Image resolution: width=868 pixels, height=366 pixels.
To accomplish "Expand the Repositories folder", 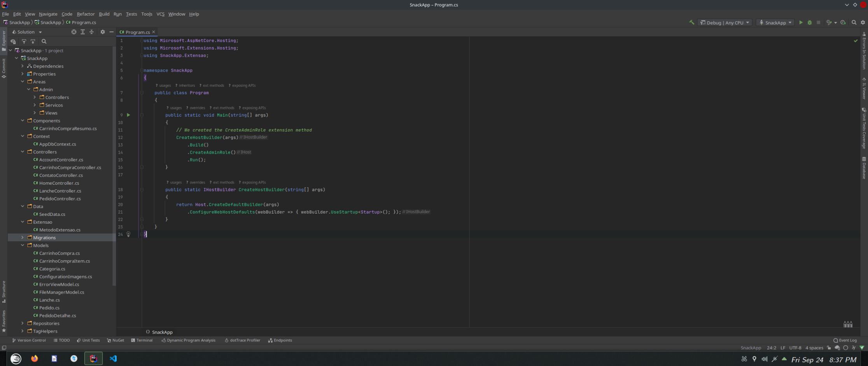I will (23, 323).
